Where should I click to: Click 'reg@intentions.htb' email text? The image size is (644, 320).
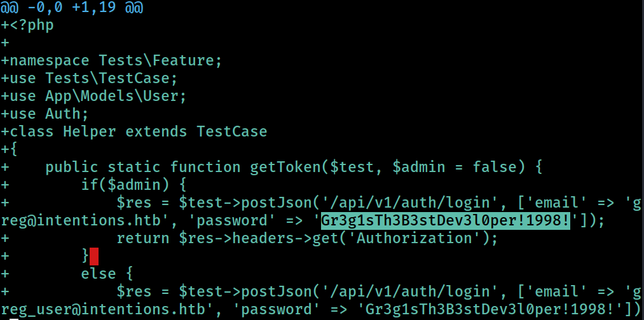(81, 221)
